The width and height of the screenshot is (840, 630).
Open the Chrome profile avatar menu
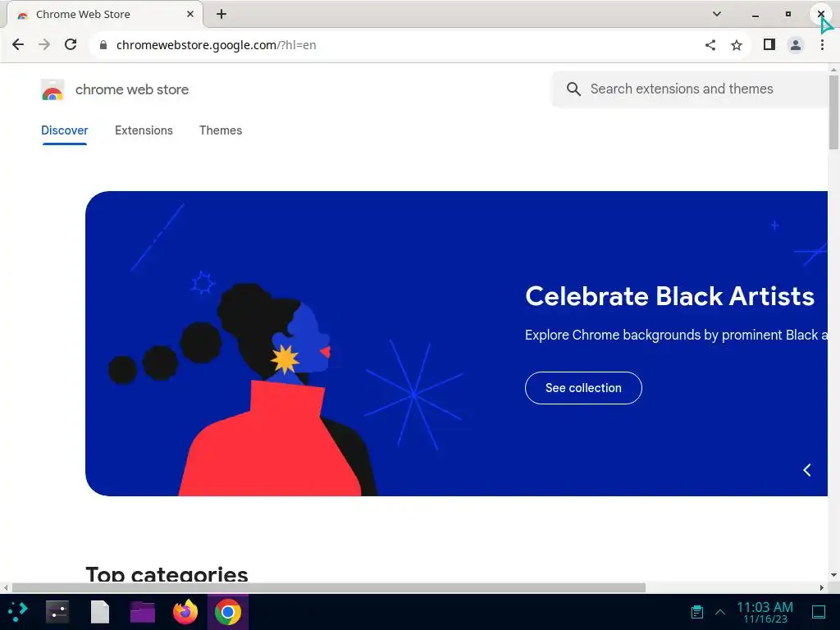click(x=796, y=45)
